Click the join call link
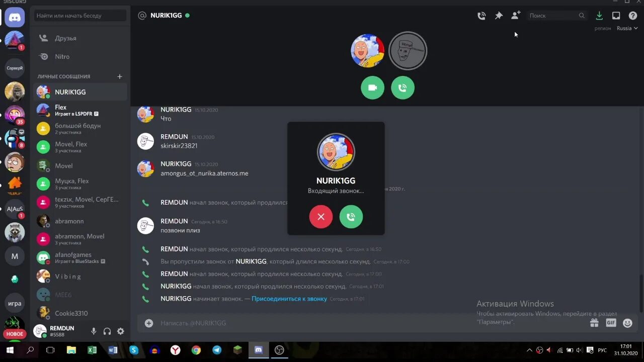This screenshot has width=644, height=362. [289, 299]
